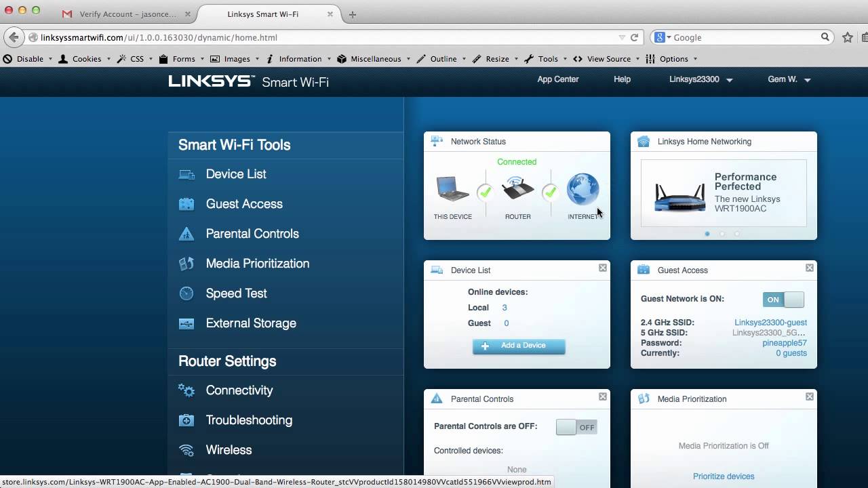Click the Disable toolbar item

(x=28, y=59)
